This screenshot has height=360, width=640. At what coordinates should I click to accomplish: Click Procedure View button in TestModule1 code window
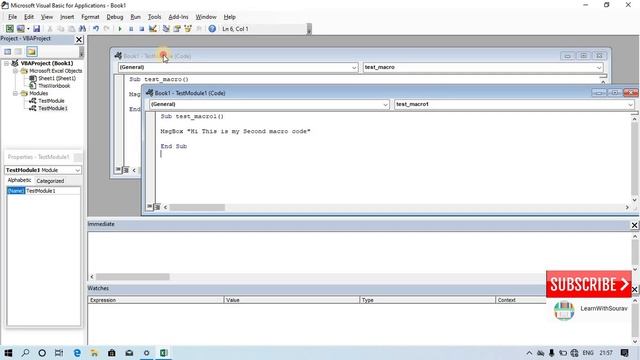(x=150, y=207)
